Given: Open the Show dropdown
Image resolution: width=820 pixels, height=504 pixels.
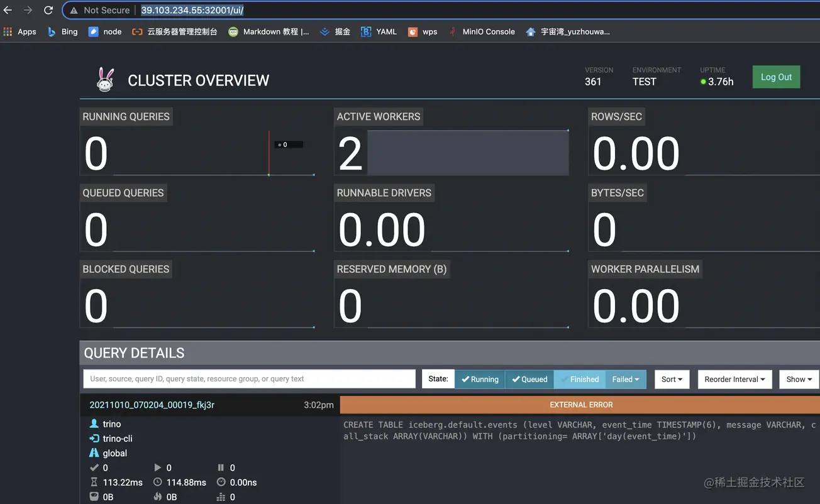Looking at the screenshot, I should (799, 379).
